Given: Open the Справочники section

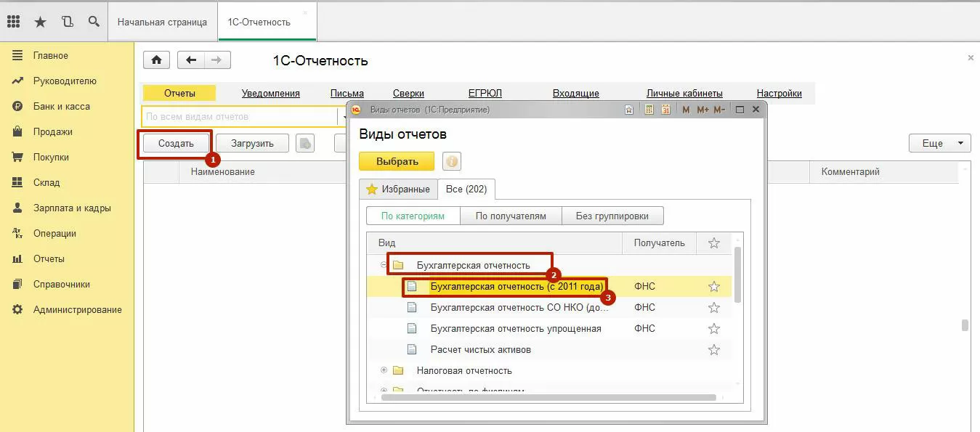Looking at the screenshot, I should (62, 284).
